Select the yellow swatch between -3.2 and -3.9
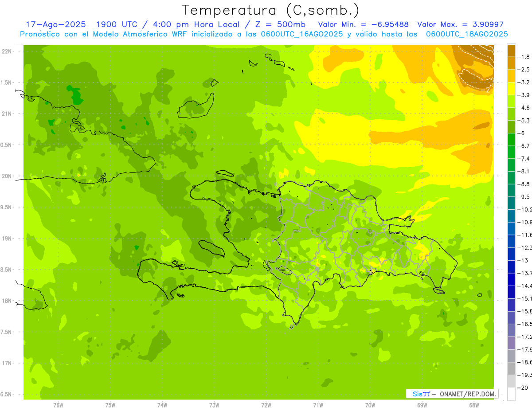Image resolution: width=532 pixels, height=411 pixels. pos(511,89)
